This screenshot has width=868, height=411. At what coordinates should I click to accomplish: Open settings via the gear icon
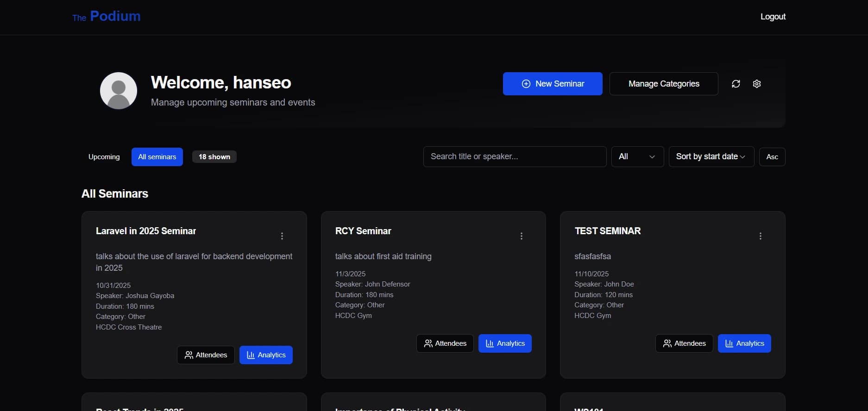coord(757,84)
